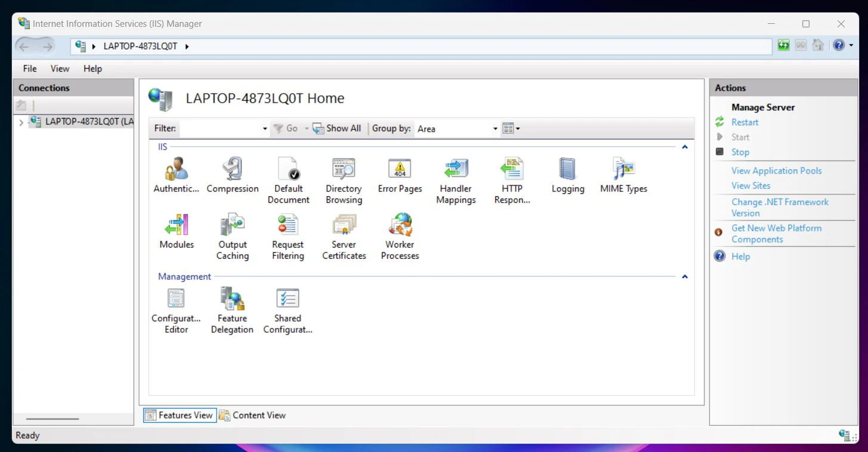
Task: Open MIME Types
Action: tap(623, 175)
